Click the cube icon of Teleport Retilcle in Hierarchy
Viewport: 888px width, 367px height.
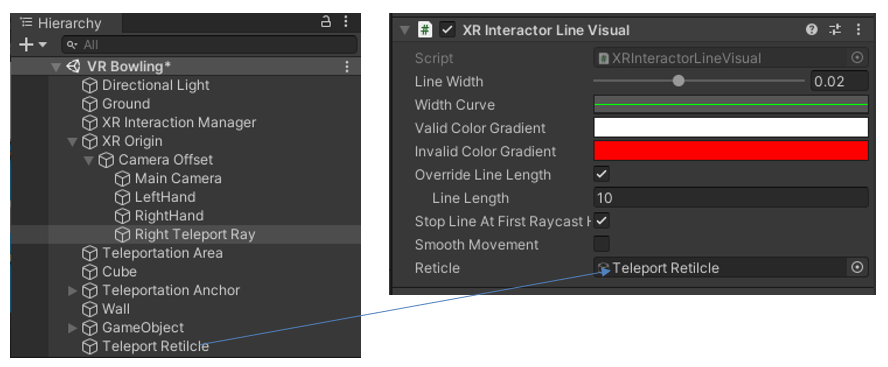(90, 347)
